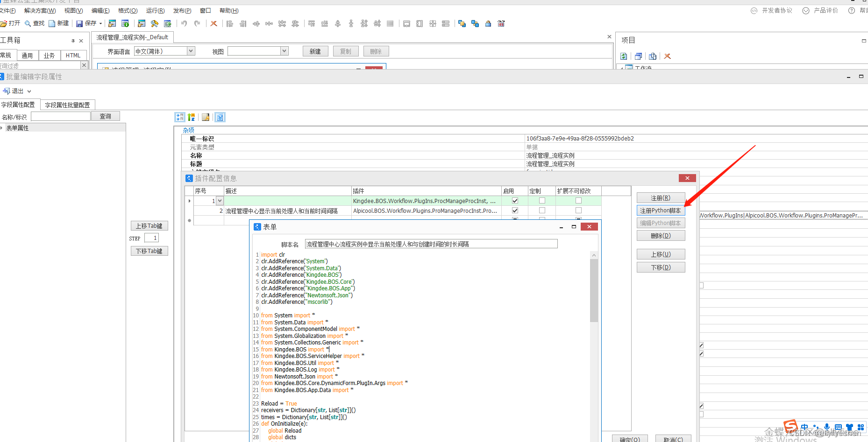Open the 文件(F) menu
Screen dimensions: 868x442
point(7,10)
